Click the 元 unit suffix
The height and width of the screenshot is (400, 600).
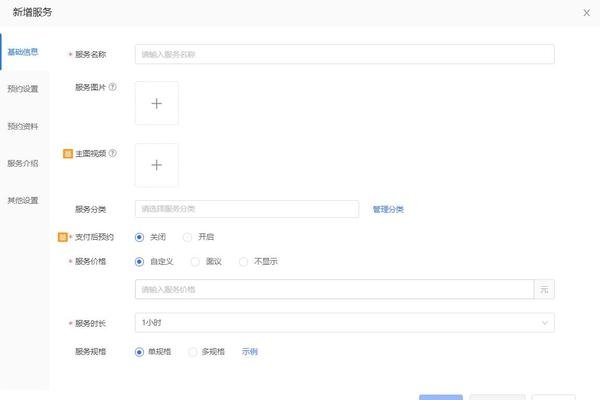pos(544,289)
